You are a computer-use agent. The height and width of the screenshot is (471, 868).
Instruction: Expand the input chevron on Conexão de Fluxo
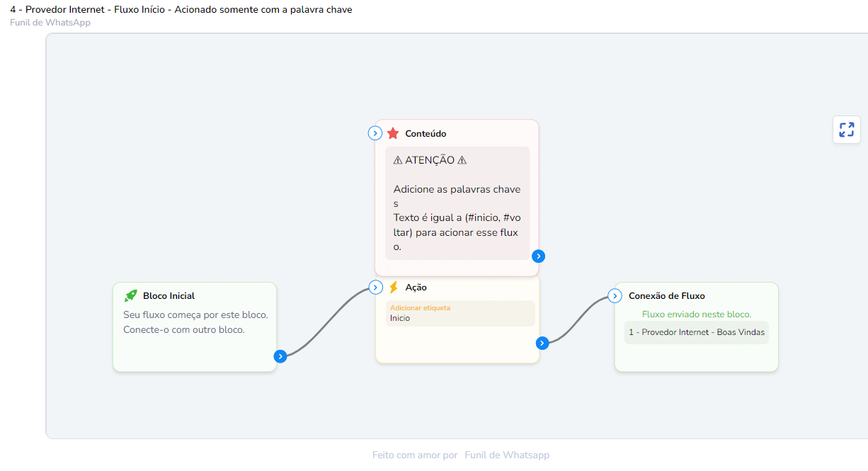click(615, 295)
